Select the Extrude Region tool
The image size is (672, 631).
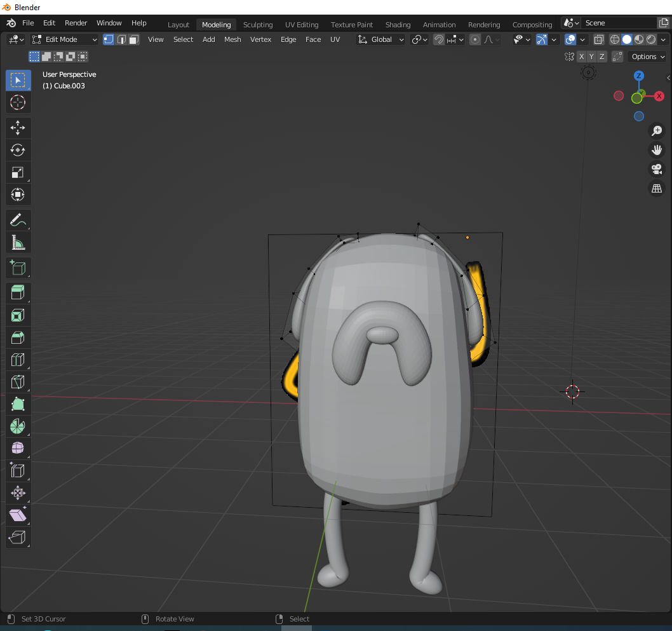pos(18,293)
